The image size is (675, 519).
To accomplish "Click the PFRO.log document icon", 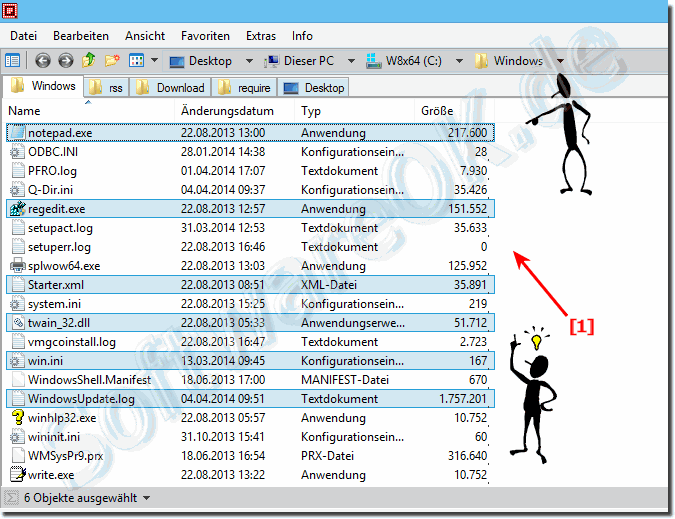I will (x=18, y=171).
